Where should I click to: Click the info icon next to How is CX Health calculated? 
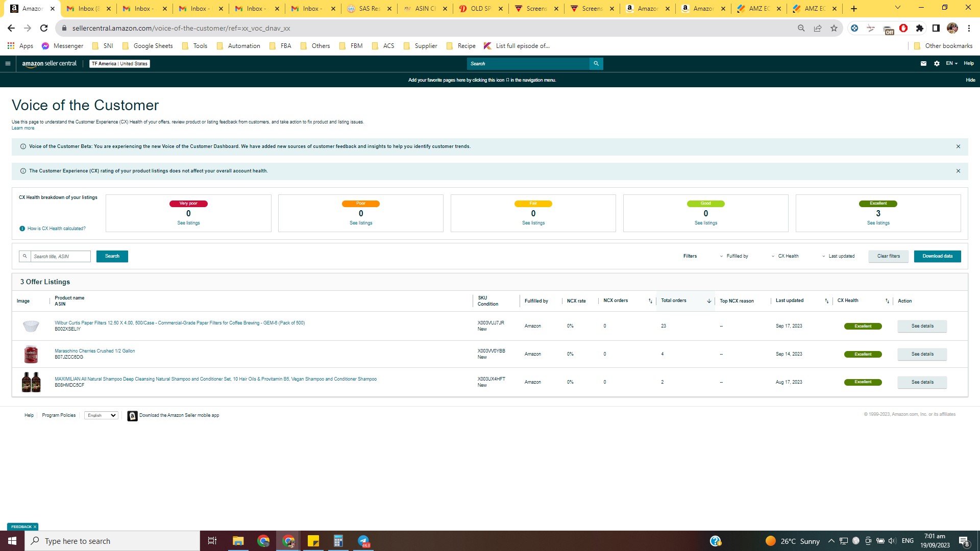22,229
